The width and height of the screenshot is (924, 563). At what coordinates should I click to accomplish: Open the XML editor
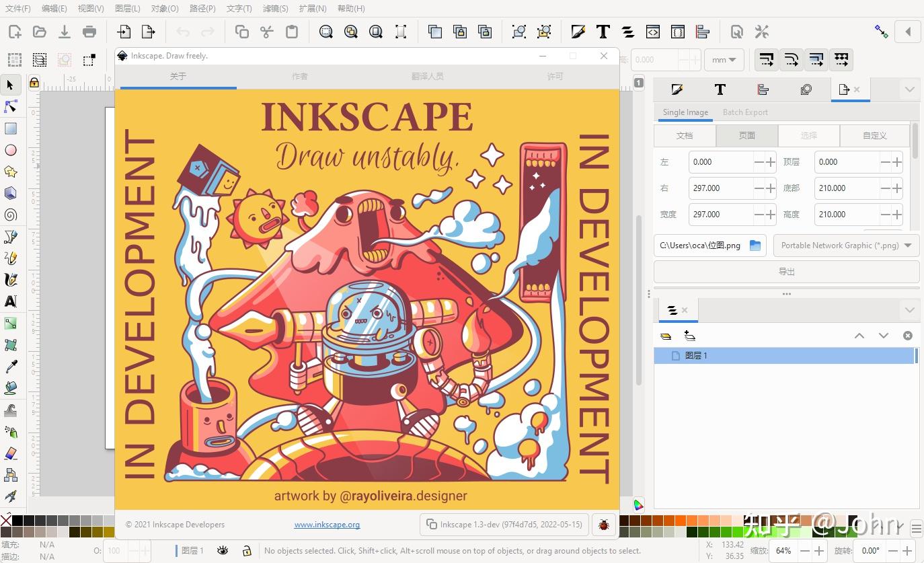point(652,32)
